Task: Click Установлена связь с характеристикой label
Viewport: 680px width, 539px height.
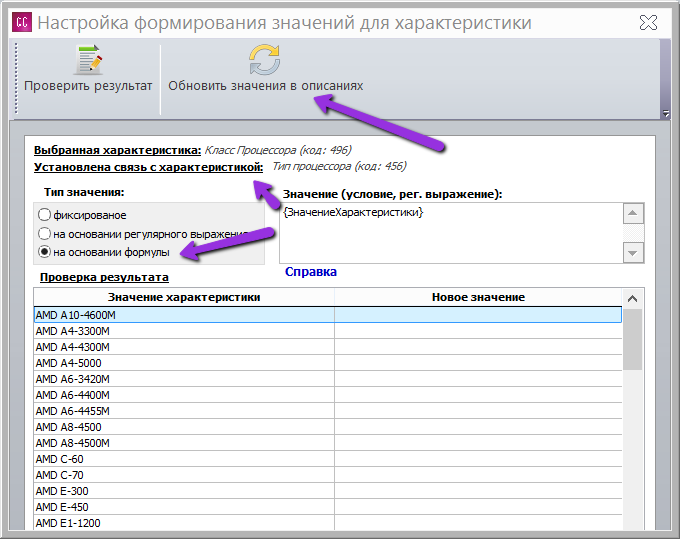Action: pyautogui.click(x=148, y=167)
